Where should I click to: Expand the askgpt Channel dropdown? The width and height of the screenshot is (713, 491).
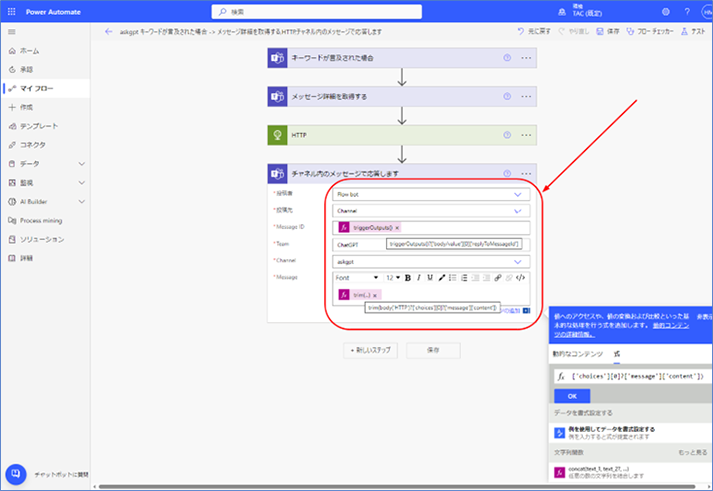click(517, 262)
